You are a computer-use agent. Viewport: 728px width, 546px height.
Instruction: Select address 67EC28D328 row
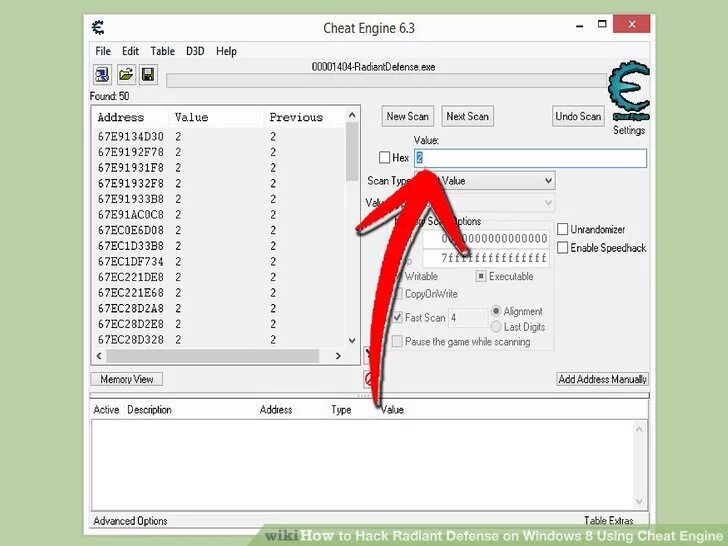pyautogui.click(x=220, y=340)
